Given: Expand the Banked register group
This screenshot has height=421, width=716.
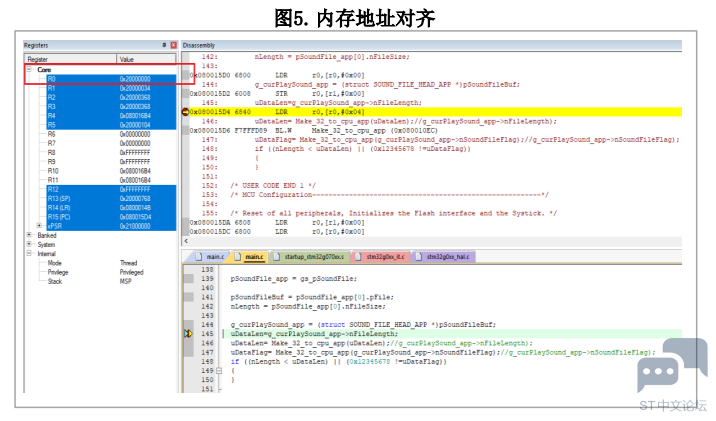Looking at the screenshot, I should [x=29, y=235].
